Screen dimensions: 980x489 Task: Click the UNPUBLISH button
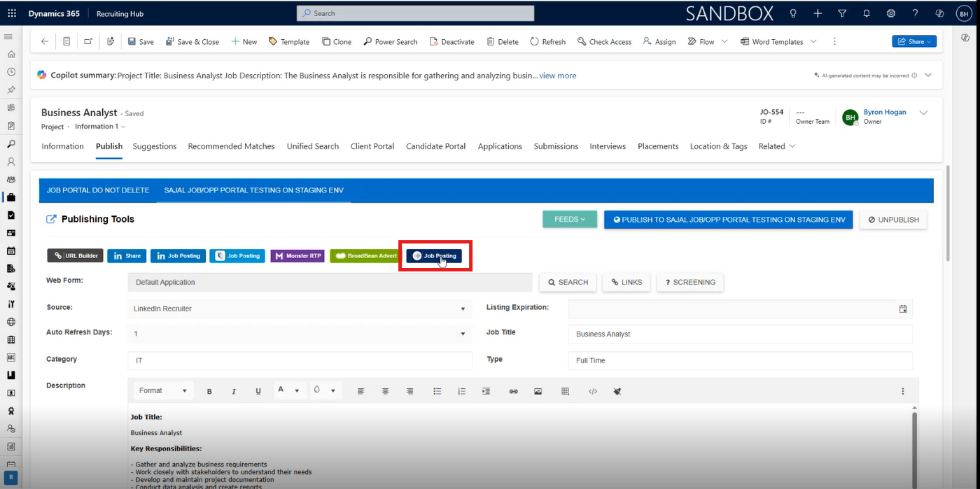coord(893,219)
